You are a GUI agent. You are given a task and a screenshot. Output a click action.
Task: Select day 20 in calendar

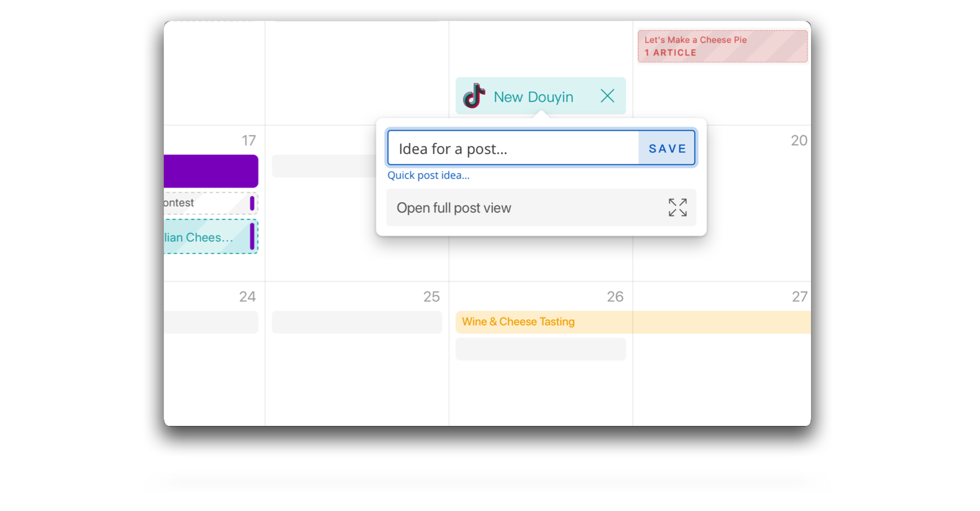pyautogui.click(x=799, y=141)
